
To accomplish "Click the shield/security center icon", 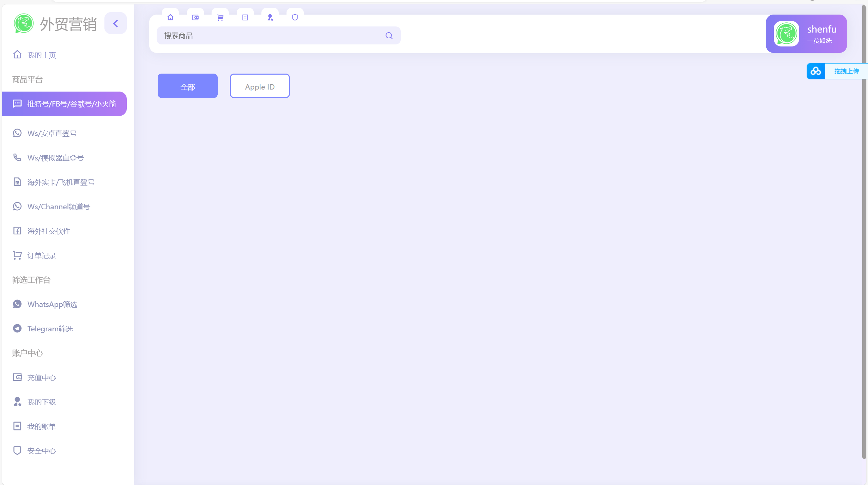I will pyautogui.click(x=17, y=450).
